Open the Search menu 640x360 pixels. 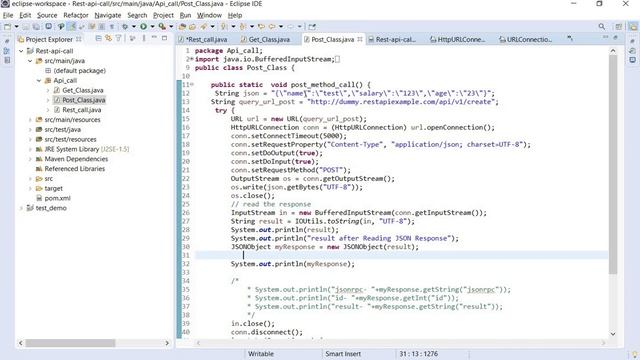coord(137,15)
